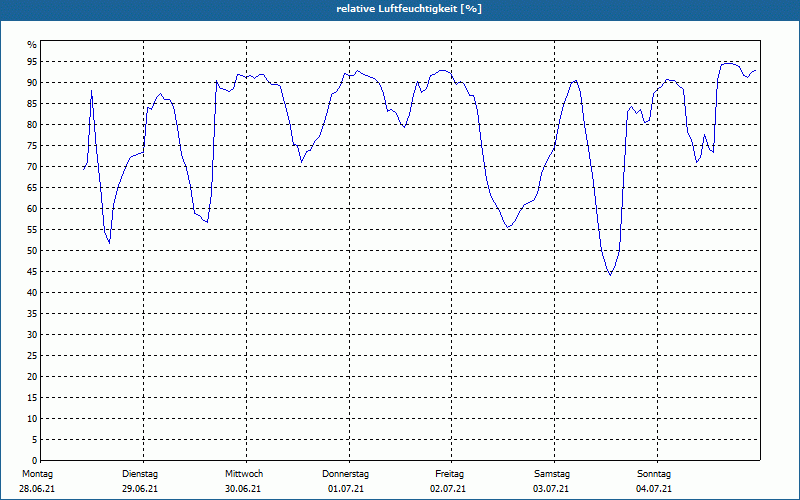The height and width of the screenshot is (500, 800).
Task: Select the date '02.07.21'
Action: (x=448, y=489)
